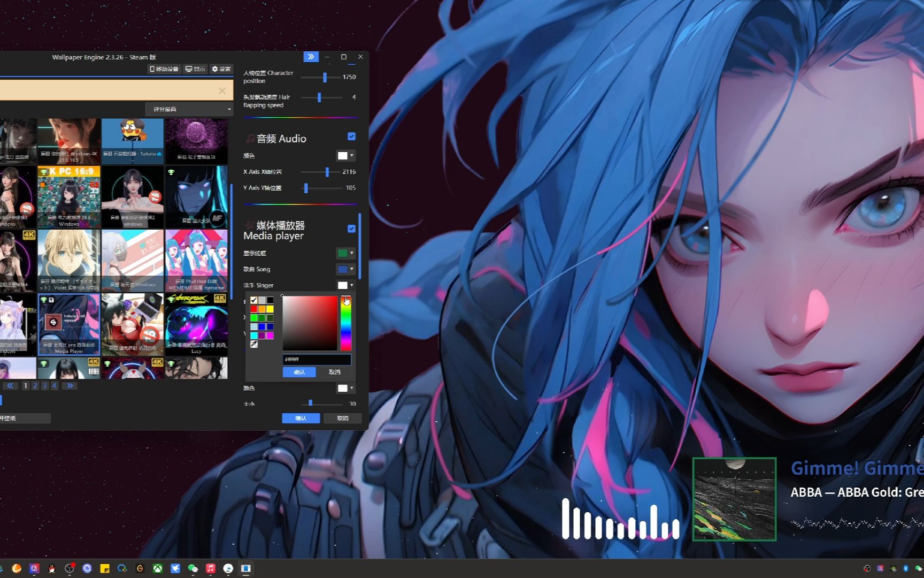Click the bottom 确认 confirm button
The width and height of the screenshot is (924, 578).
[x=301, y=419]
